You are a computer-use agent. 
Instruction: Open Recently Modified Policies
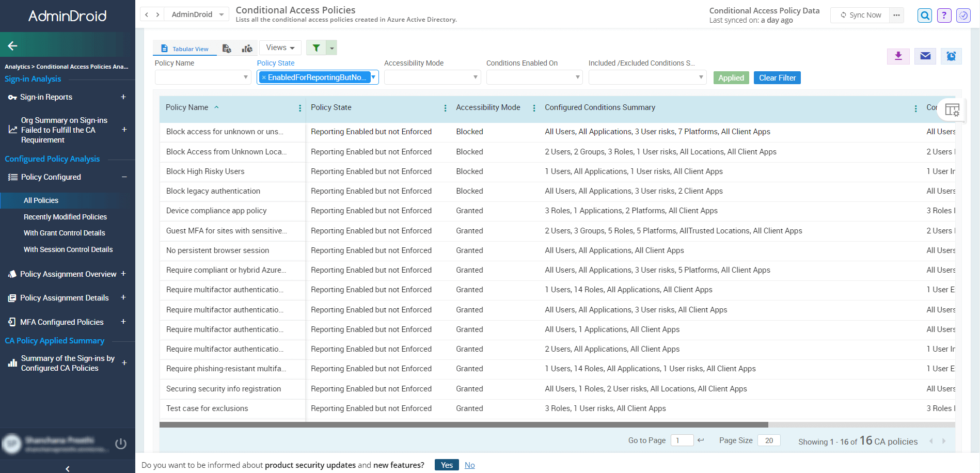tap(65, 216)
